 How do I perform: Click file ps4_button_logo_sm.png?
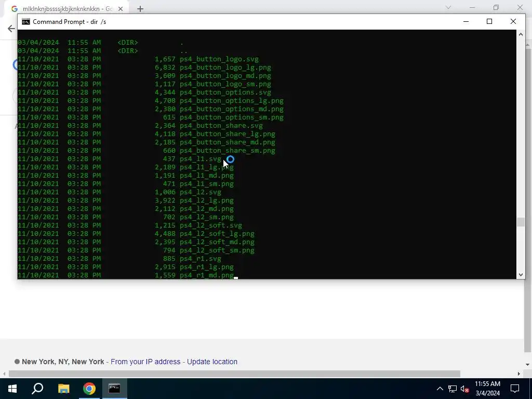pyautogui.click(x=225, y=84)
